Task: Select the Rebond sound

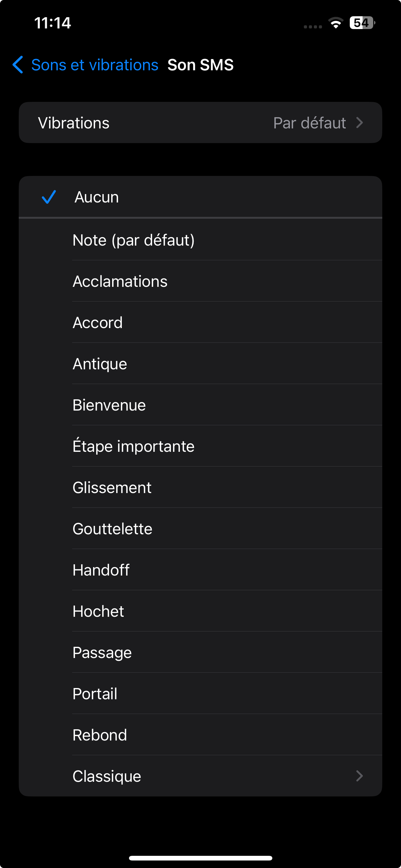Action: 100,735
